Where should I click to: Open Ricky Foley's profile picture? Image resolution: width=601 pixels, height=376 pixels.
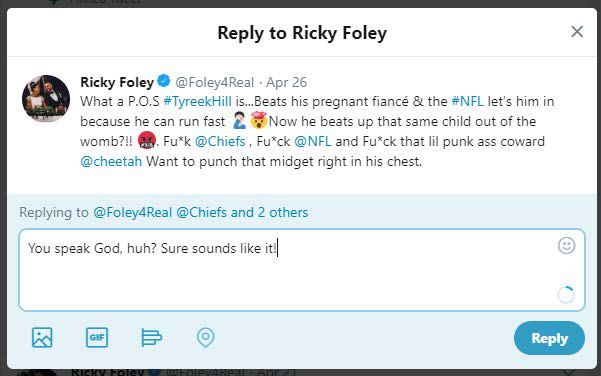[x=46, y=99]
